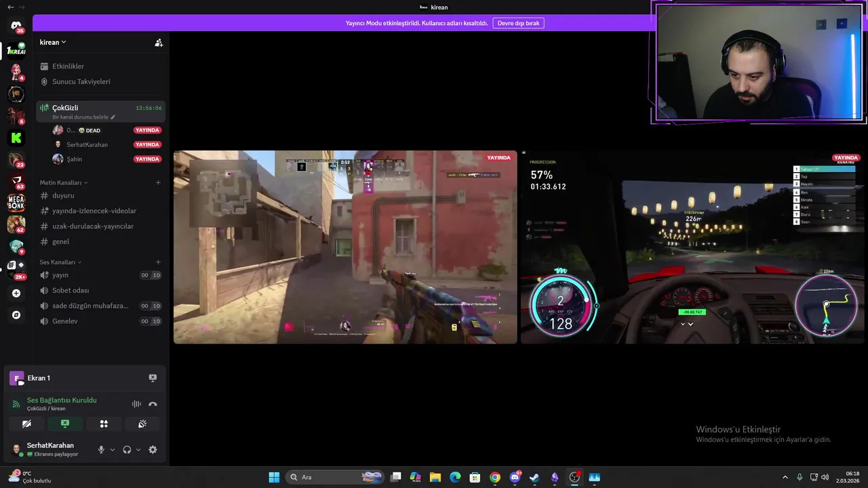Open noise suppression waveform icon

[136, 404]
